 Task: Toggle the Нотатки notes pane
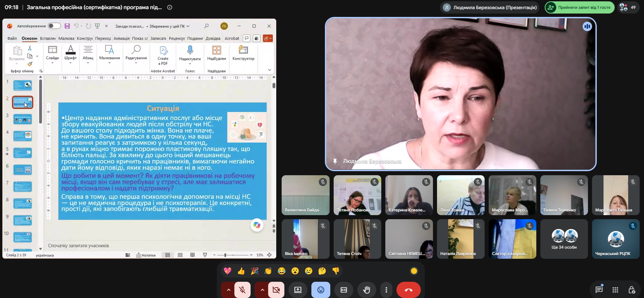point(146,255)
